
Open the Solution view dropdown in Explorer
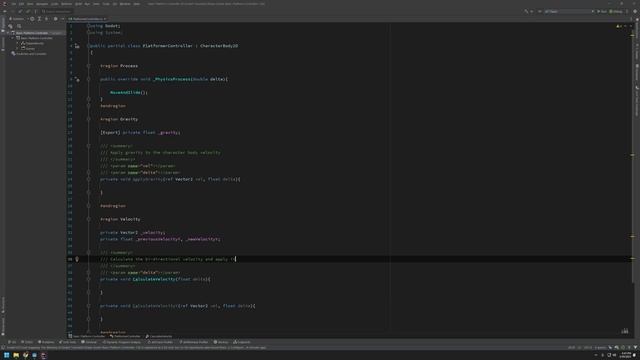tap(18, 19)
